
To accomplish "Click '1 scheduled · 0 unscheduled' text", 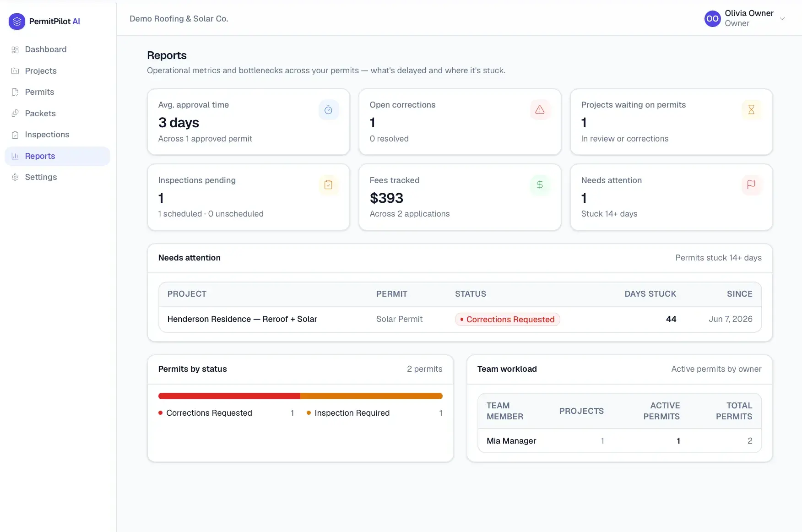I will (211, 214).
